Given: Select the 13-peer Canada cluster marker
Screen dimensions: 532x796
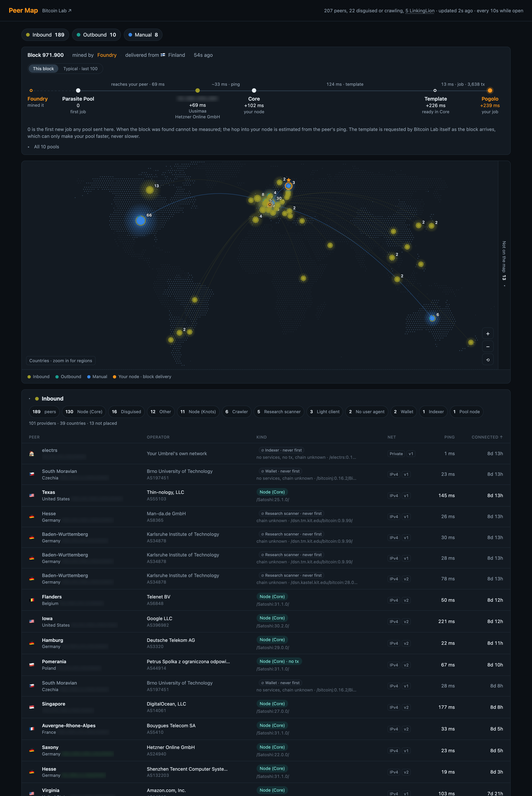Looking at the screenshot, I should pos(150,190).
